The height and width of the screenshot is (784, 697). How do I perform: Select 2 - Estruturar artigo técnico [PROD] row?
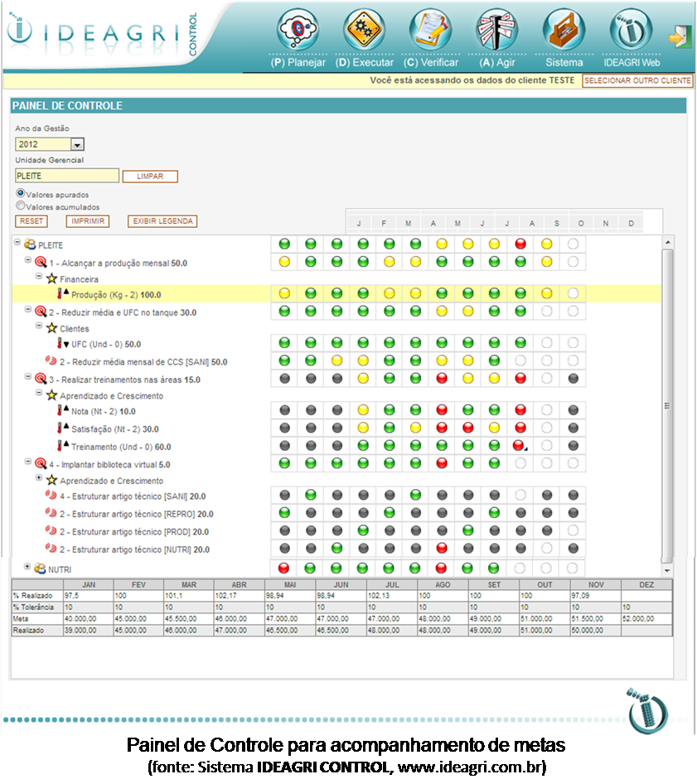tap(134, 531)
